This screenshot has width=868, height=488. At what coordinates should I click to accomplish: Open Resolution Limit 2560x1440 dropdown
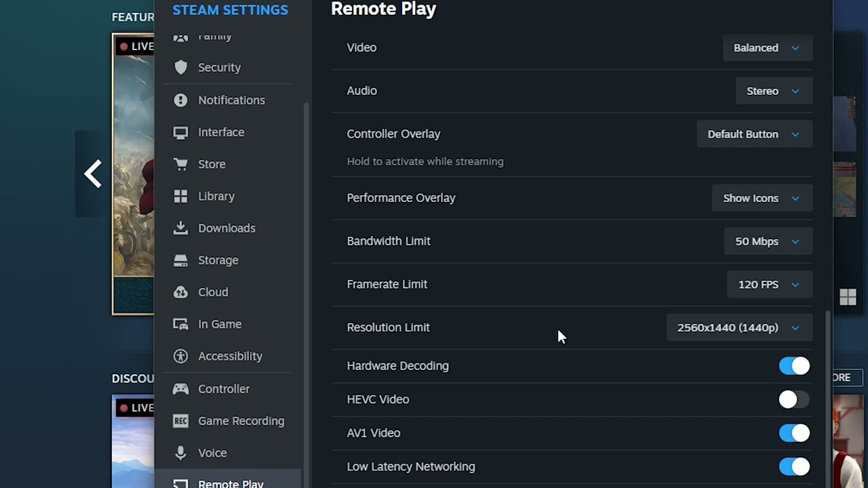(738, 327)
